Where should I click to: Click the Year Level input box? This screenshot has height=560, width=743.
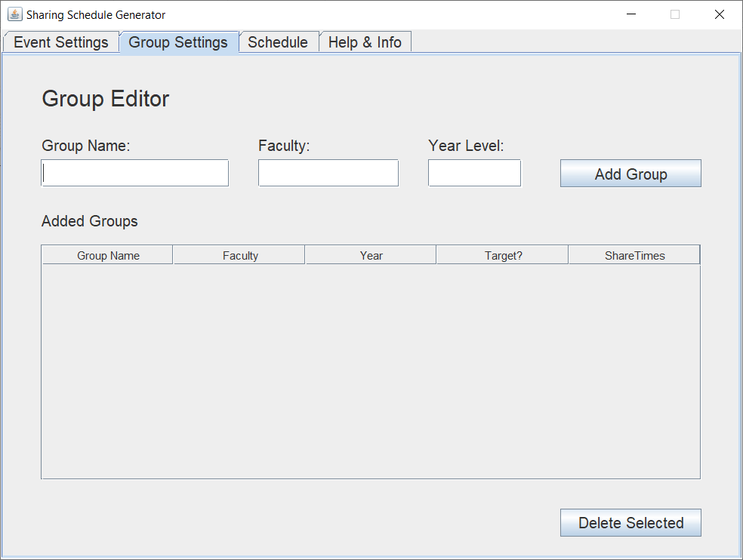tap(474, 173)
